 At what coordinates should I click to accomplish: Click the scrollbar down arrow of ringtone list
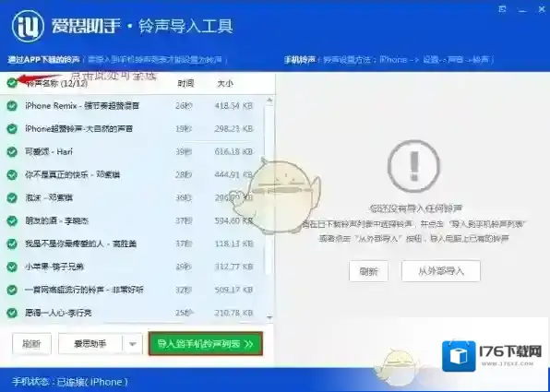269,317
